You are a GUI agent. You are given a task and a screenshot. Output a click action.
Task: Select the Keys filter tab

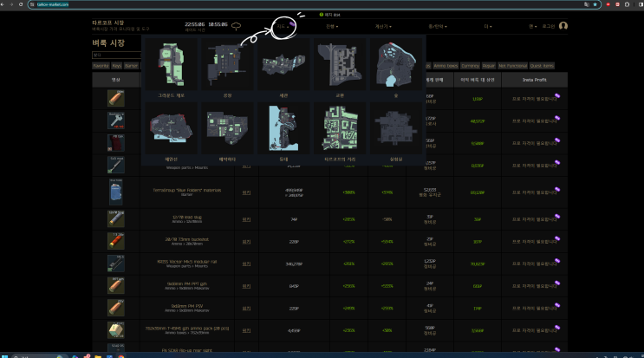coord(117,66)
